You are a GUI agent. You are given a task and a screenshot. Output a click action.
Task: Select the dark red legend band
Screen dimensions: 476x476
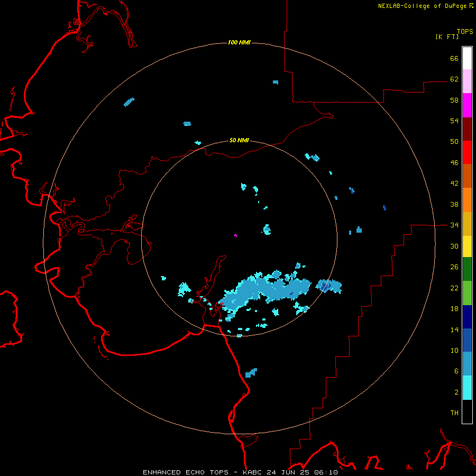(467, 129)
